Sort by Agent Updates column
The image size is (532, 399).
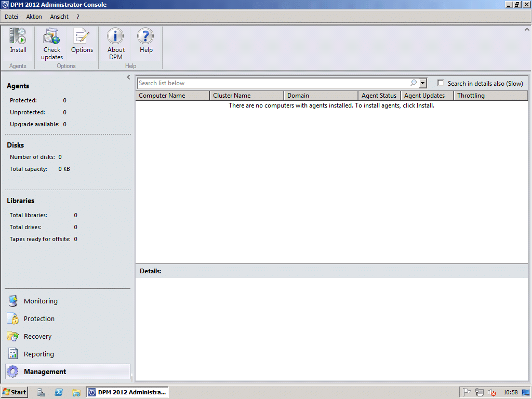pyautogui.click(x=428, y=96)
